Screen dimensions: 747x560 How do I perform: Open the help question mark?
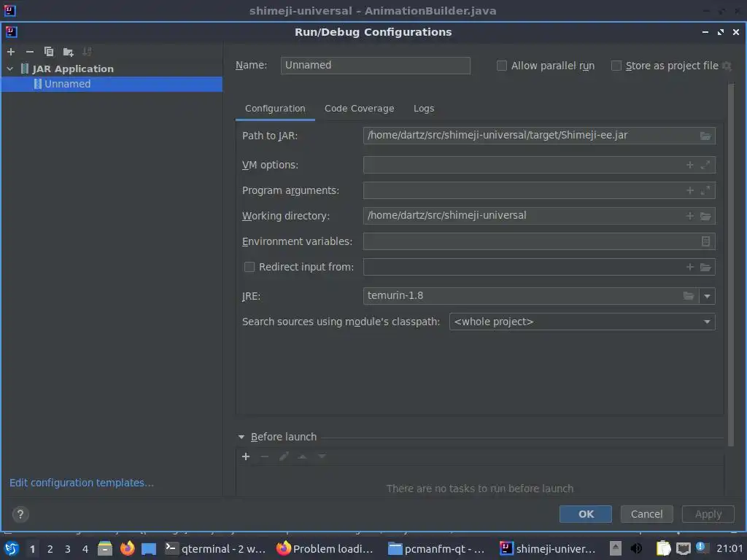20,514
